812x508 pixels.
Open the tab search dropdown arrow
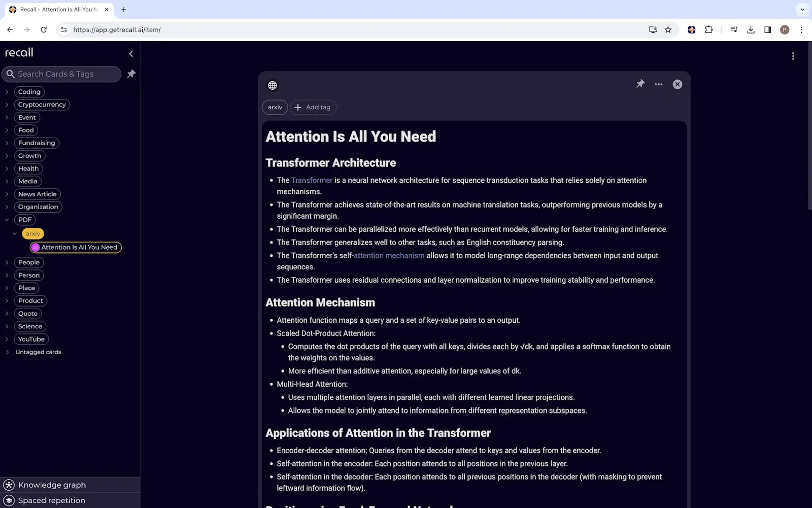tap(802, 9)
